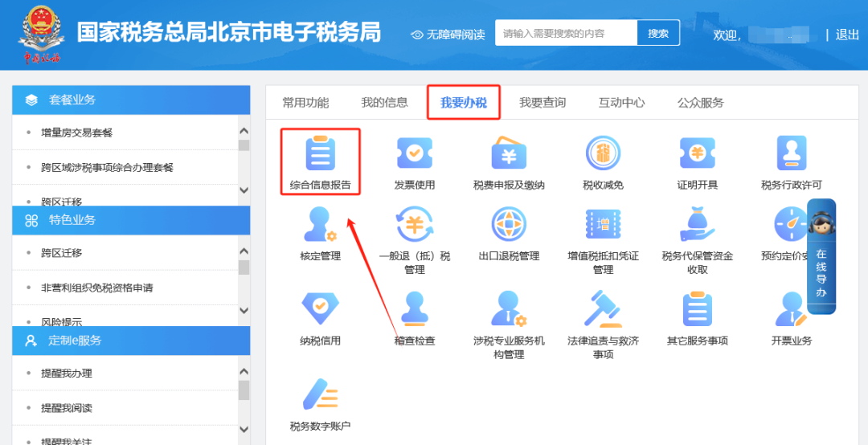
Task: Click the 国家税务总局北京市电子税务局 title
Action: tap(228, 33)
